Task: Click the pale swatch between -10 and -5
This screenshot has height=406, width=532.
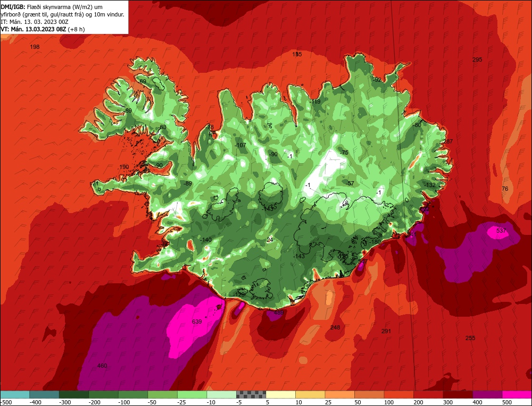Action: coord(221,394)
